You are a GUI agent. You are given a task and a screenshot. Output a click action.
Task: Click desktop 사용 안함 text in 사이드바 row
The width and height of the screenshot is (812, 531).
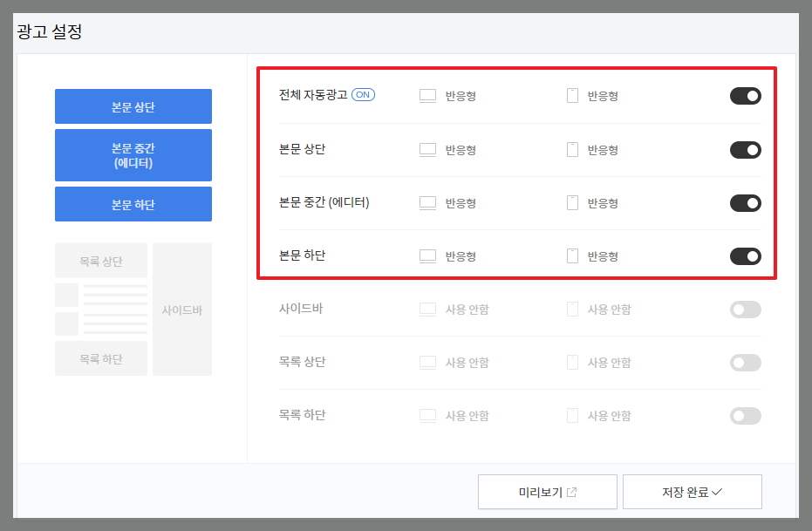[x=467, y=310]
